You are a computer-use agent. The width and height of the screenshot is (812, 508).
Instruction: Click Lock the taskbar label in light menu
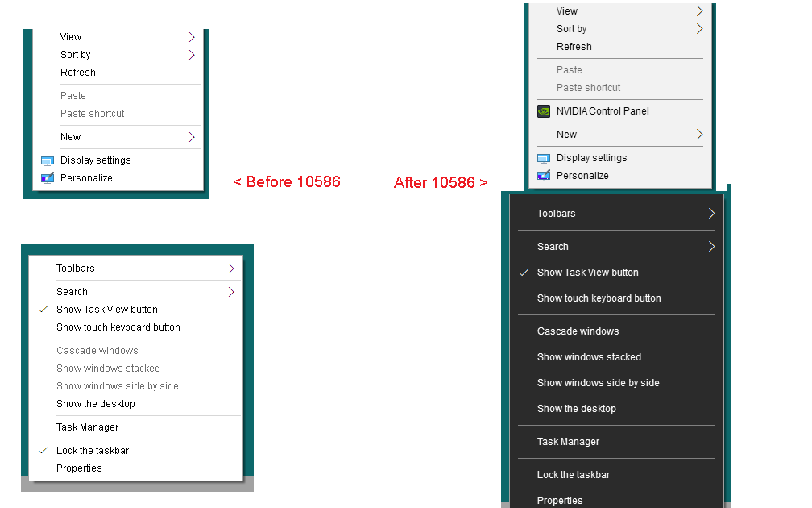click(x=92, y=451)
